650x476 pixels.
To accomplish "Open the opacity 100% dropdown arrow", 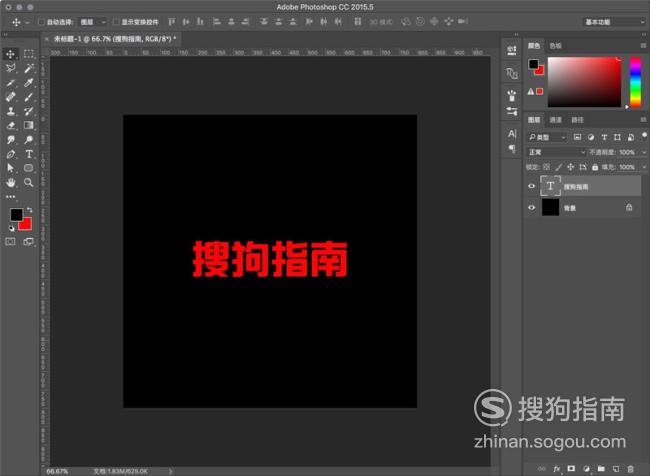I will pyautogui.click(x=644, y=153).
